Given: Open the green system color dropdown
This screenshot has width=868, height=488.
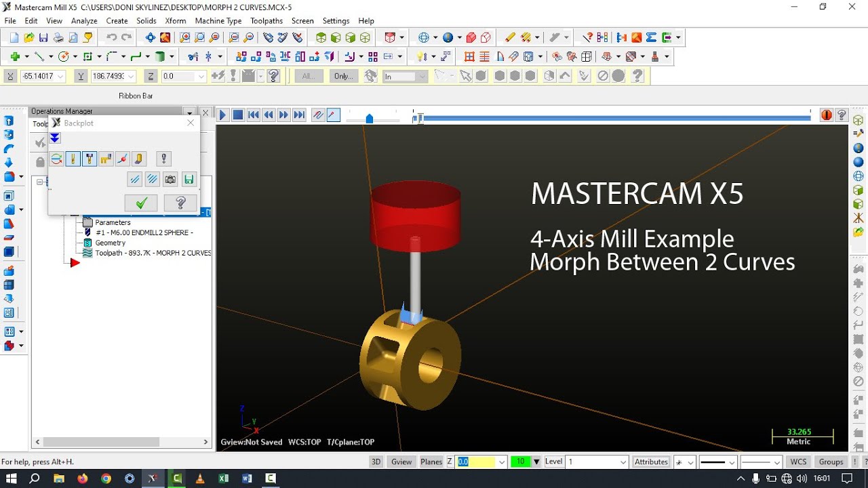Looking at the screenshot, I should [536, 462].
